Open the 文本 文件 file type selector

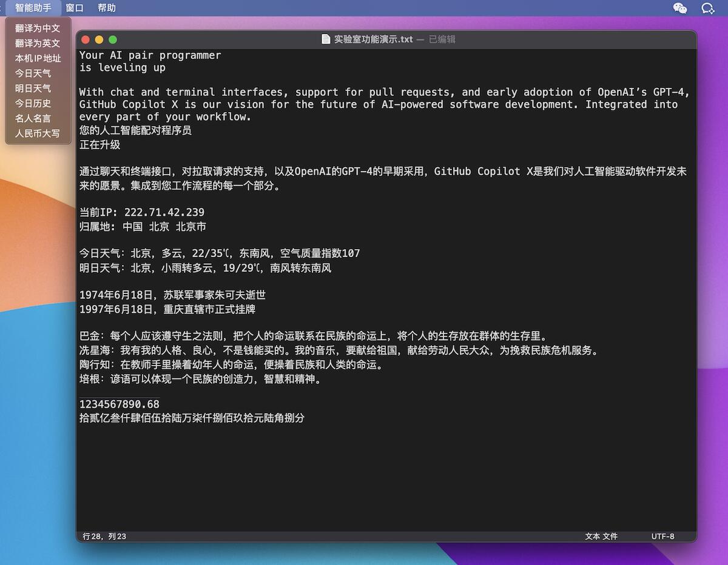click(x=601, y=537)
